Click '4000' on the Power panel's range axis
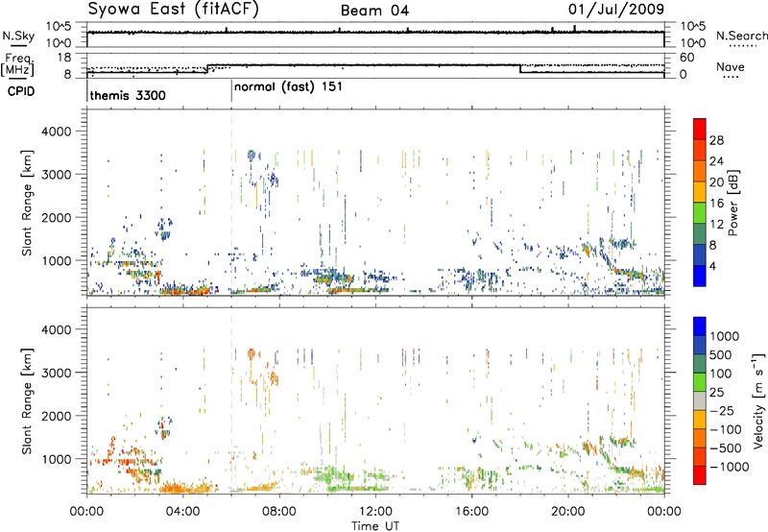The height and width of the screenshot is (532, 768). click(x=57, y=132)
